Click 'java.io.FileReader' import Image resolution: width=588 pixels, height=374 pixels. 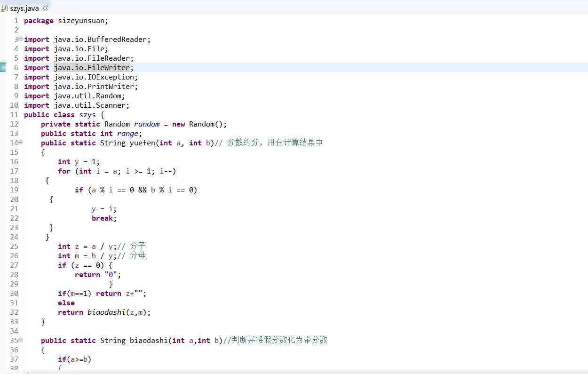point(92,58)
